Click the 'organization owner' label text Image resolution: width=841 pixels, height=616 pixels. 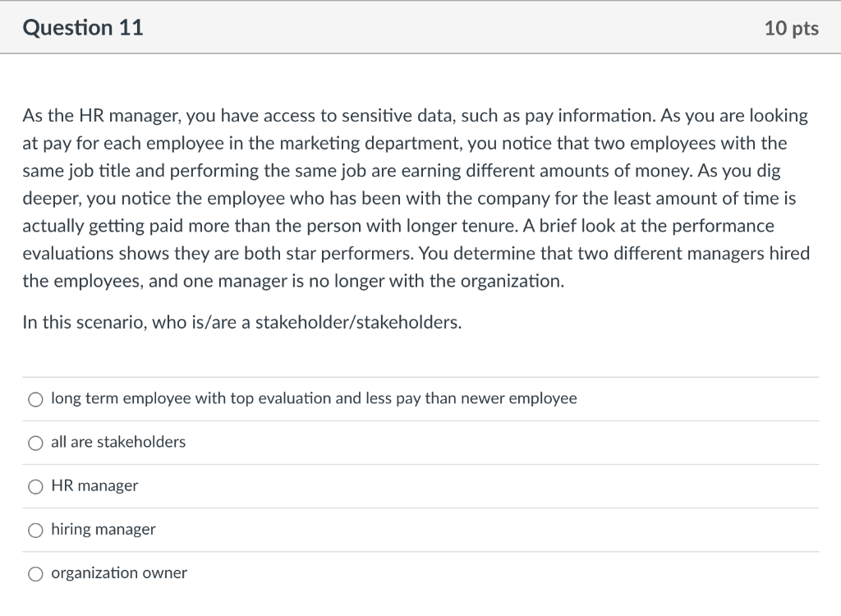click(118, 573)
